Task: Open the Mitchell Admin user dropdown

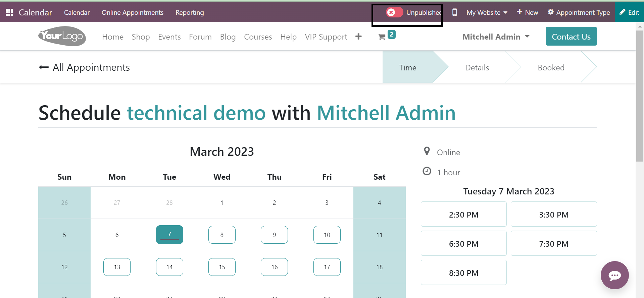Action: (496, 37)
